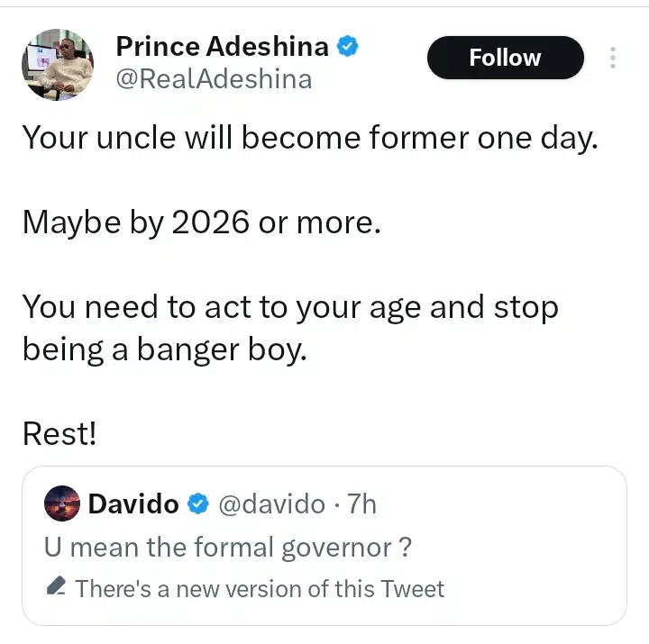Click the Davido name in quoted tweet
Viewport: 649px width, 644px height.
click(x=133, y=503)
